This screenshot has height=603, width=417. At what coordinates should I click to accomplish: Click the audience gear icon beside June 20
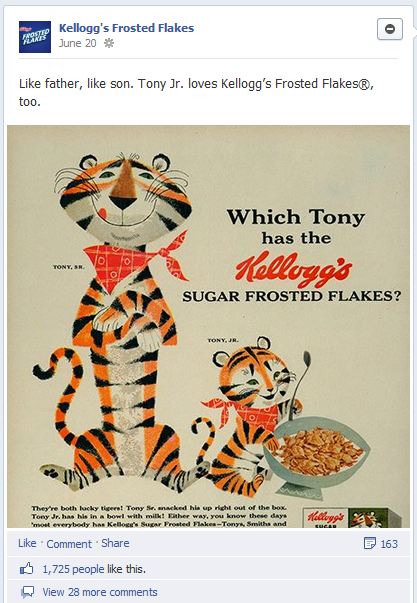tap(109, 43)
